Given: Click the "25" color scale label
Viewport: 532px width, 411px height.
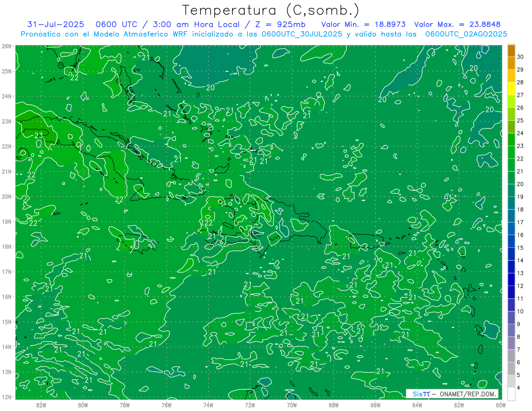Looking at the screenshot, I should coord(520,120).
